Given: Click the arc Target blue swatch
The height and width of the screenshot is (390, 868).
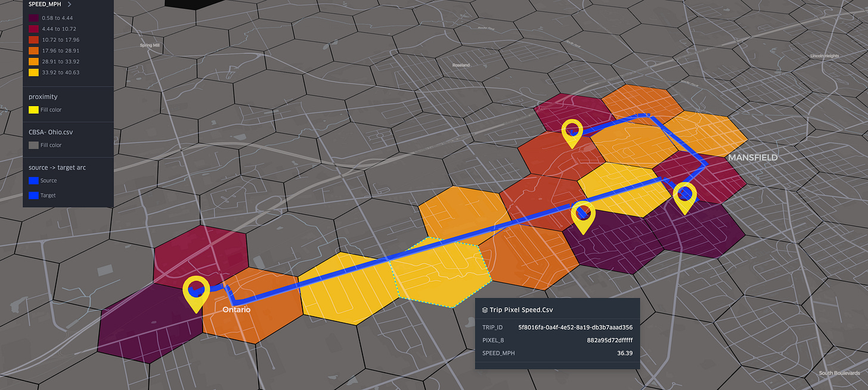Looking at the screenshot, I should point(33,195).
